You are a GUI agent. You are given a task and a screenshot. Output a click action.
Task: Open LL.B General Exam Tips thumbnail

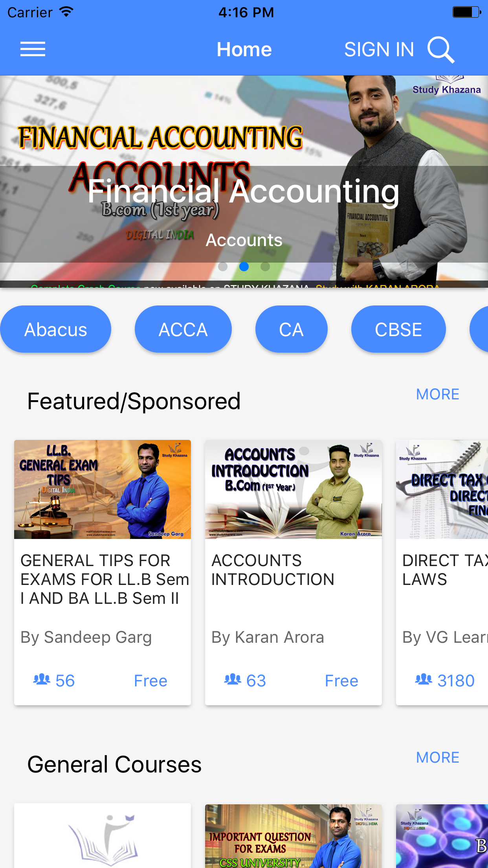[x=103, y=489]
